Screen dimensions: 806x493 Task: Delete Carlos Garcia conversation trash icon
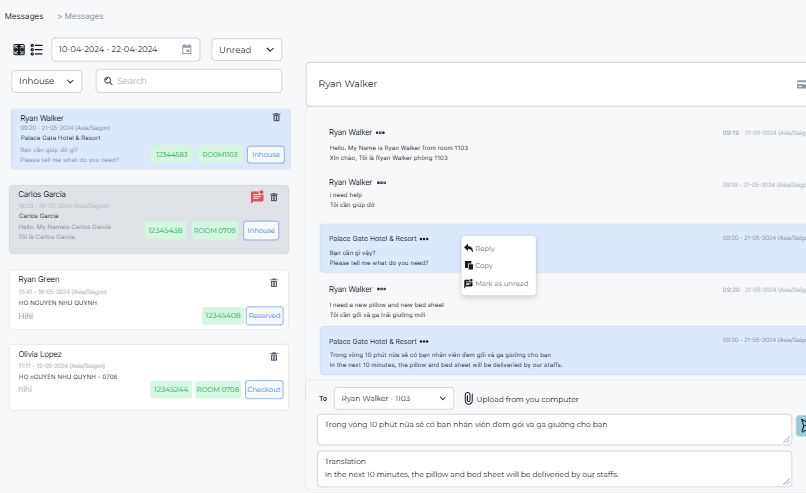tap(274, 197)
